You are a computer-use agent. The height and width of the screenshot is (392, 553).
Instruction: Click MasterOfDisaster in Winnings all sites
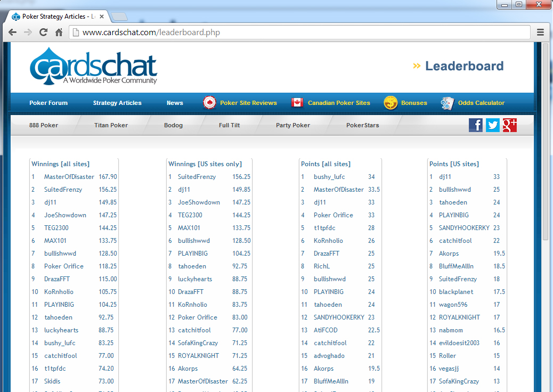[x=69, y=177]
